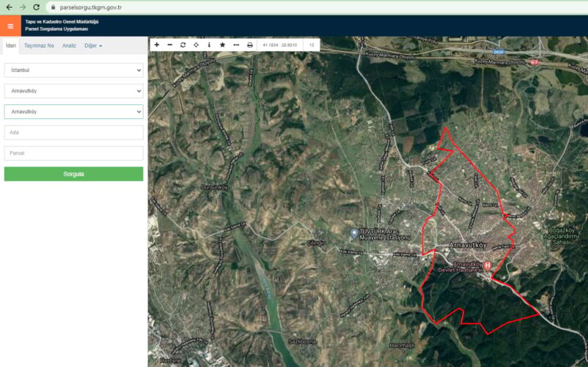This screenshot has width=588, height=367.
Task: Select the info query tool
Action: pyautogui.click(x=209, y=45)
